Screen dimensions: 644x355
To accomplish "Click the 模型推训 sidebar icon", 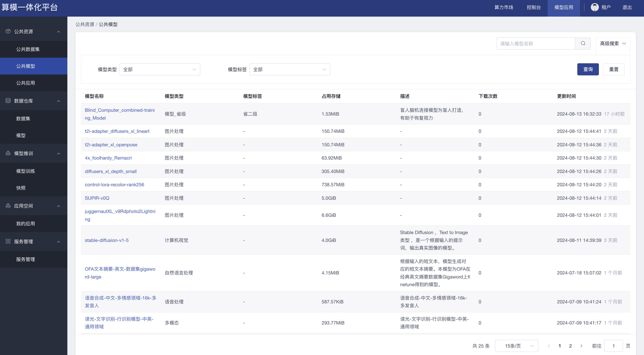I will pyautogui.click(x=8, y=153).
